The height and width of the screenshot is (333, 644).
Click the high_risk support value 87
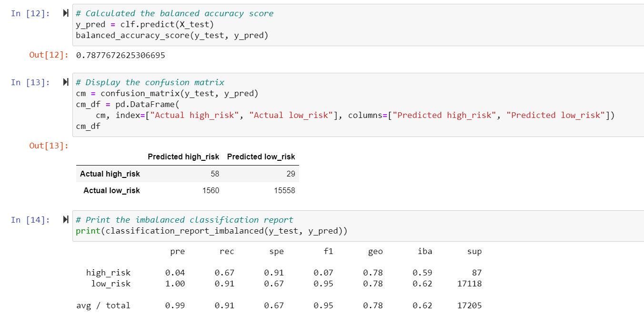[477, 273]
